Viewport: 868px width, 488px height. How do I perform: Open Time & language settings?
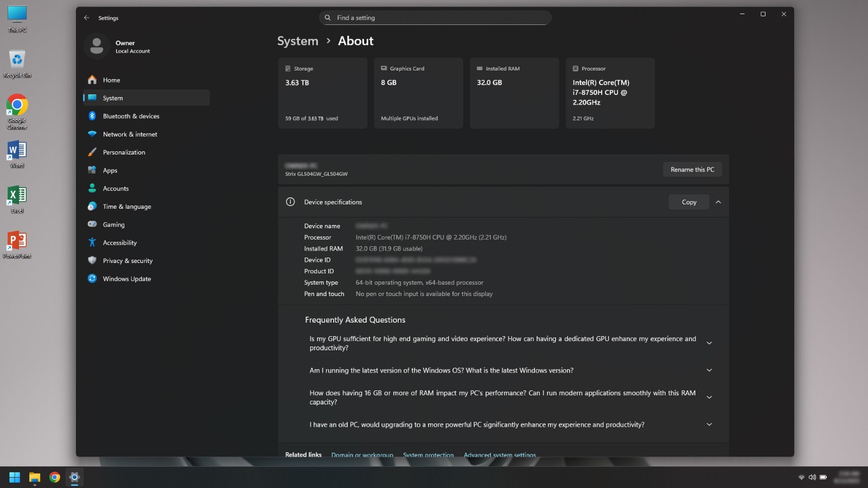pyautogui.click(x=127, y=207)
